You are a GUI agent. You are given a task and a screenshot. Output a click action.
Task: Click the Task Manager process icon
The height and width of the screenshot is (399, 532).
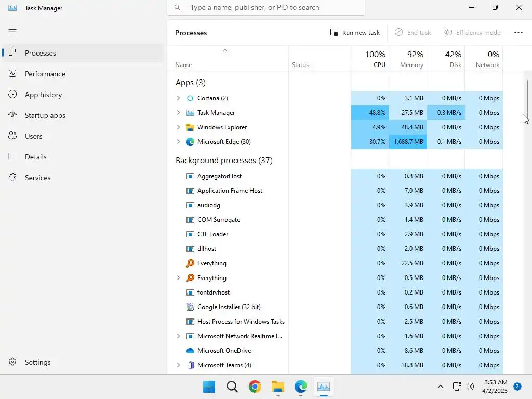click(190, 113)
